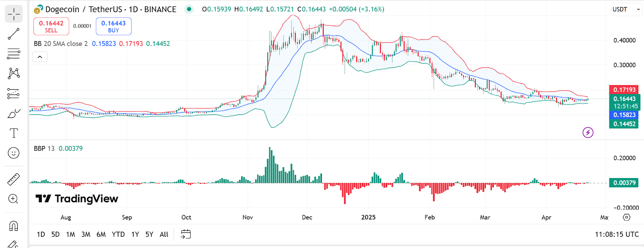Click the 0.14452 green lower legend value
Viewport: 644px width, 248px height.
point(158,43)
